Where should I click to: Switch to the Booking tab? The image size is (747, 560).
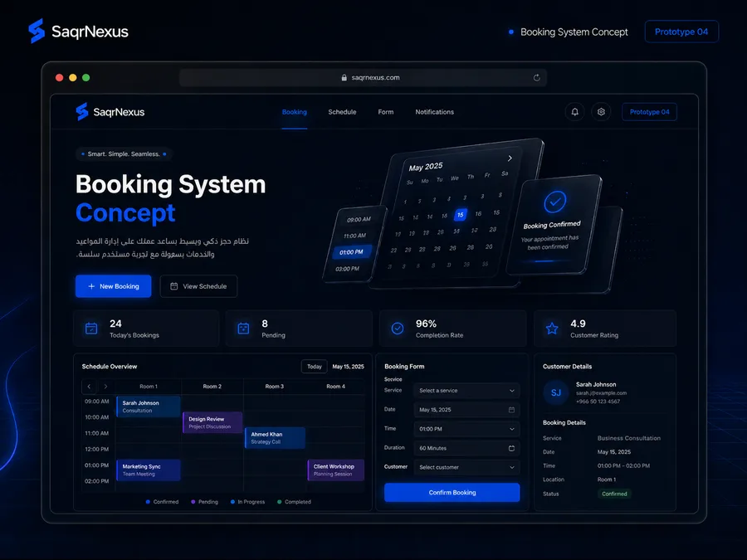pyautogui.click(x=295, y=112)
